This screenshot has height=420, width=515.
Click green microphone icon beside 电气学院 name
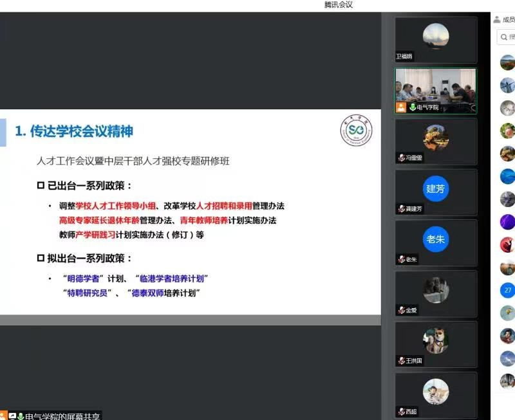[x=413, y=107]
